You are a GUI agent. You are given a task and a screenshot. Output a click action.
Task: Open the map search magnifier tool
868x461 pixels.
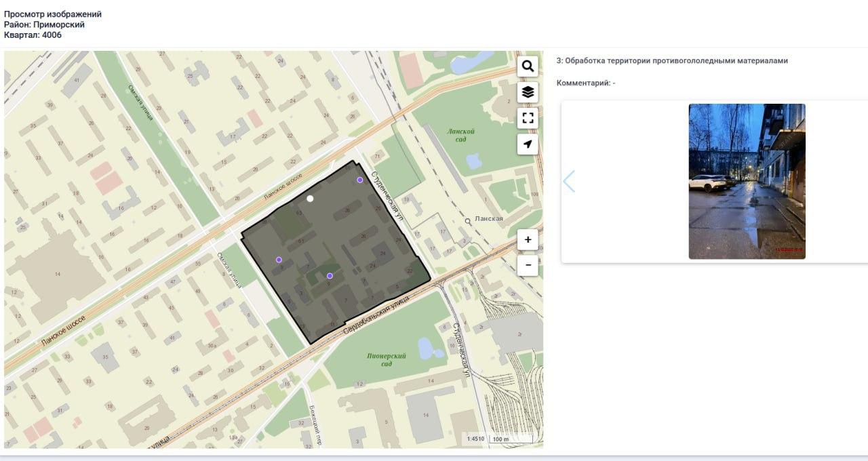click(528, 66)
